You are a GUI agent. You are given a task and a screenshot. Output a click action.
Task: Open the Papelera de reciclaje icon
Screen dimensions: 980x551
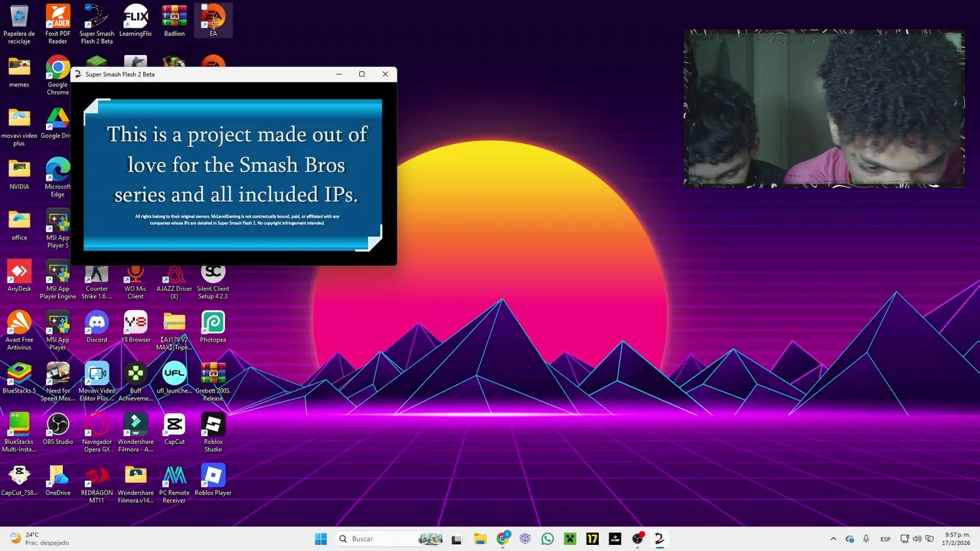click(x=19, y=22)
